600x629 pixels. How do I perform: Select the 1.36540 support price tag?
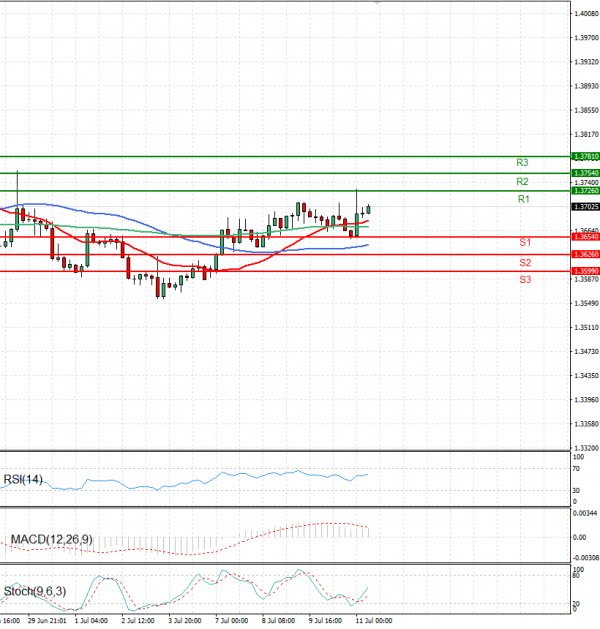(x=586, y=237)
